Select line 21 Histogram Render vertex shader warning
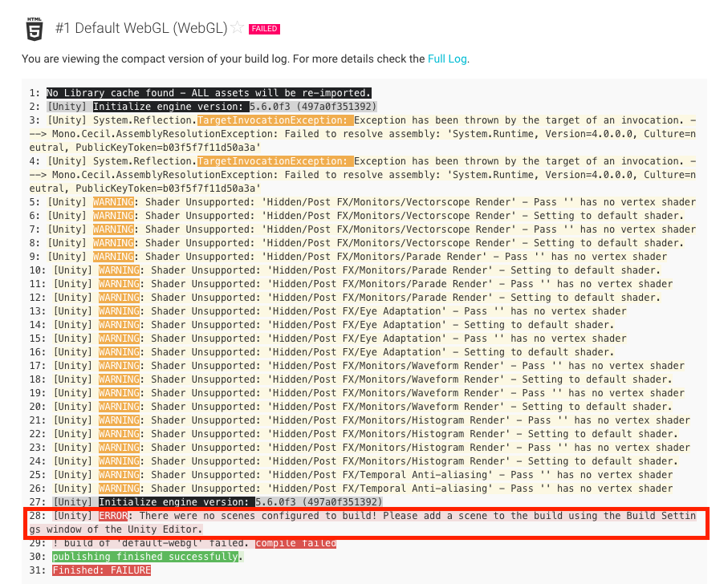Viewport: 728px width, 584px height. (x=372, y=420)
